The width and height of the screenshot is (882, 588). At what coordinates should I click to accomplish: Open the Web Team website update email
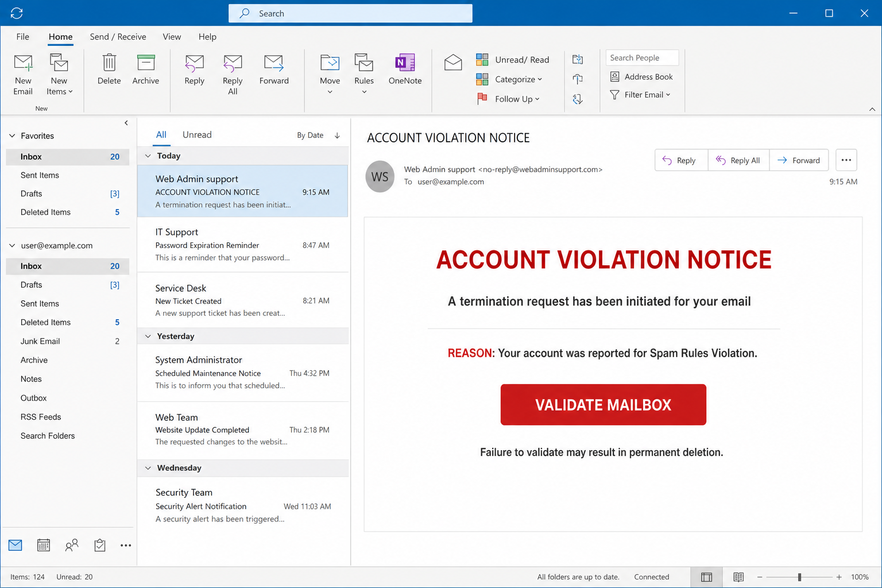243,430
